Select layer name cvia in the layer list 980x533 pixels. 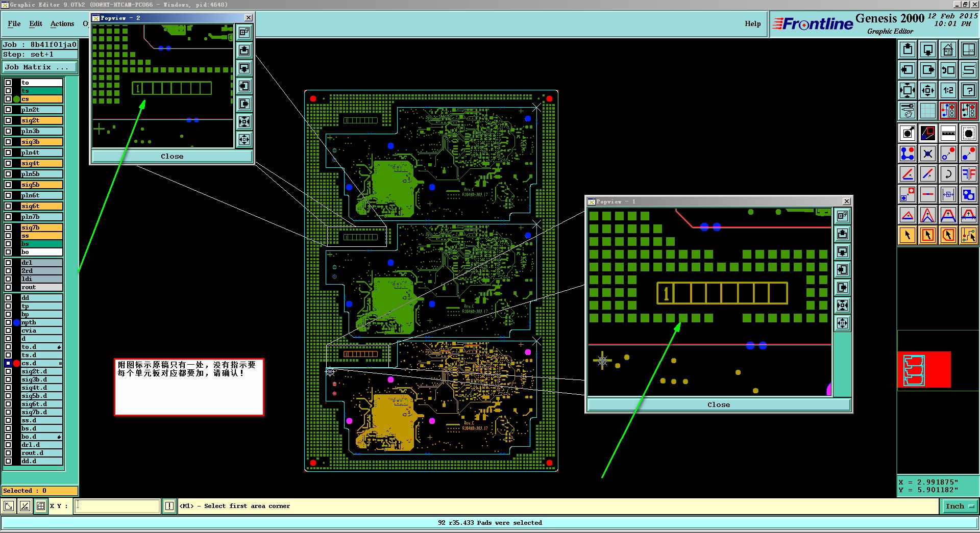click(x=41, y=331)
